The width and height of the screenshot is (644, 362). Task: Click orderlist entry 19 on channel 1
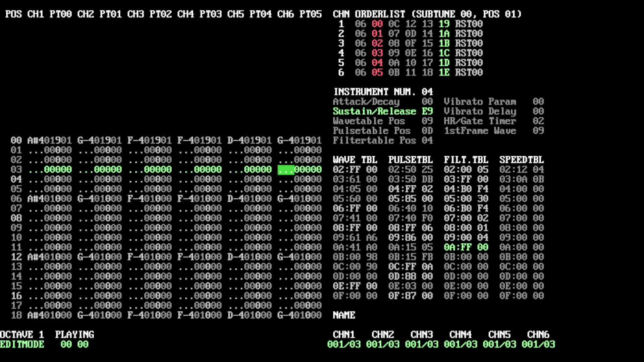[444, 24]
